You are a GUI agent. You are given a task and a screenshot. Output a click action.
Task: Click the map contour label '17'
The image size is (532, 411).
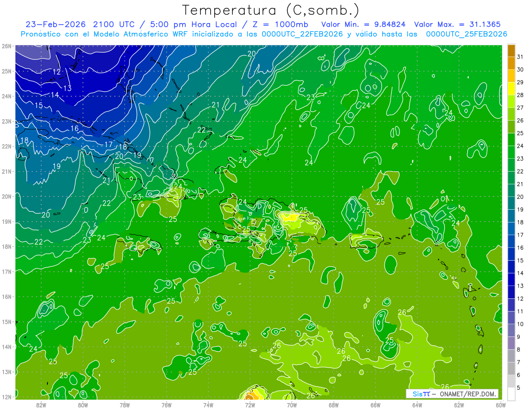(109, 145)
